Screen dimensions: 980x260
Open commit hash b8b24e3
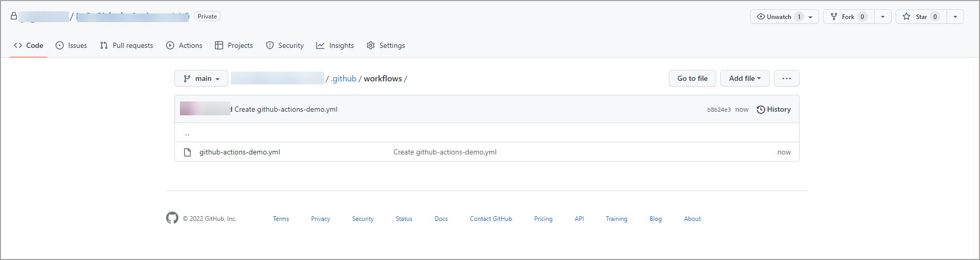pos(719,110)
